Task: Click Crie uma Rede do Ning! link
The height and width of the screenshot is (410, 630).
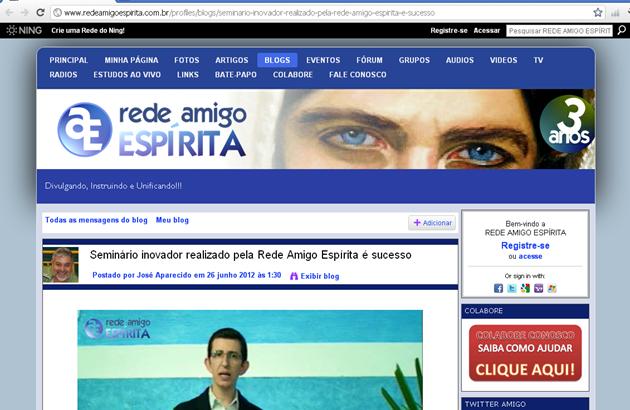Action: click(88, 30)
